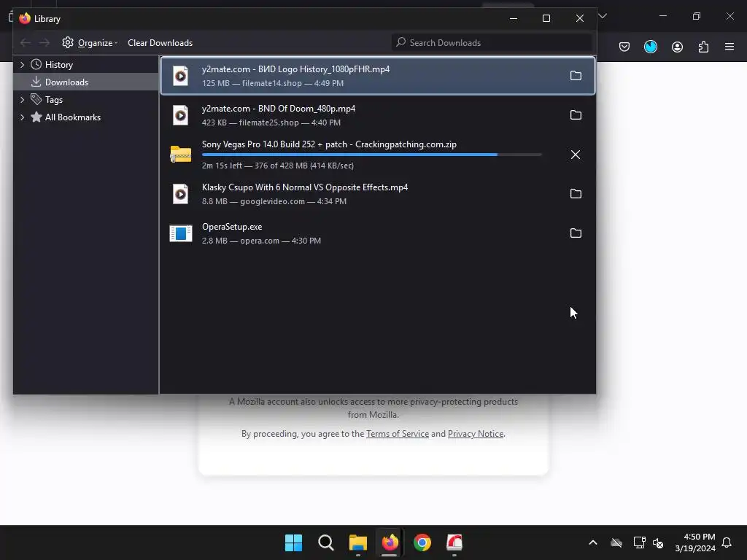Open network status tray icon
The width and height of the screenshot is (747, 560).
pyautogui.click(x=639, y=542)
